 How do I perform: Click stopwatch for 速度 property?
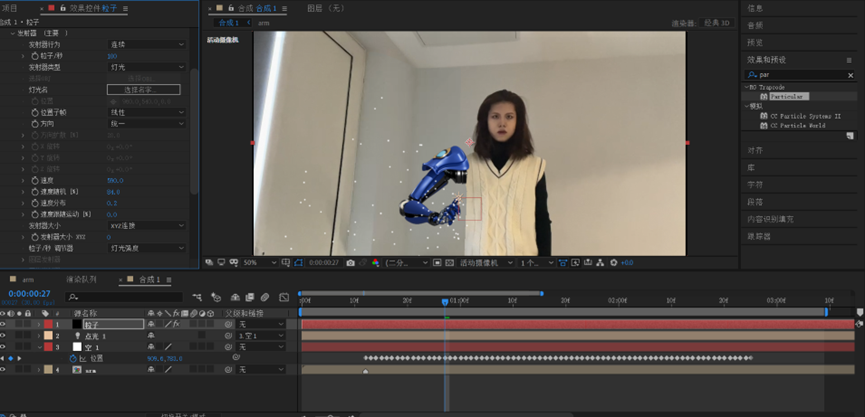click(35, 180)
